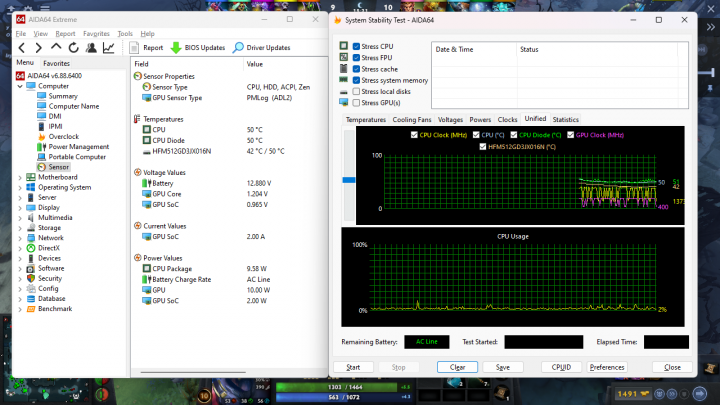Select Computer Name in the tree
Screen dimensions: 720x405
tap(73, 106)
